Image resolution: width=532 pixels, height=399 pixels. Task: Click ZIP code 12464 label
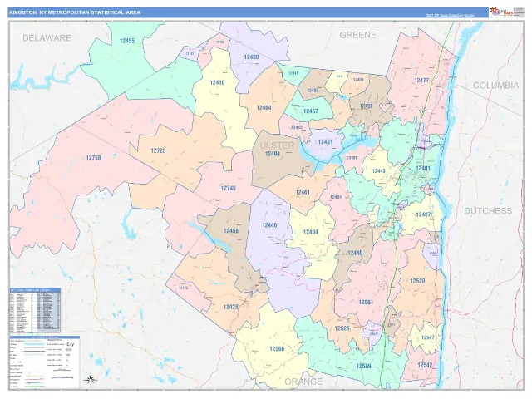[x=264, y=108]
